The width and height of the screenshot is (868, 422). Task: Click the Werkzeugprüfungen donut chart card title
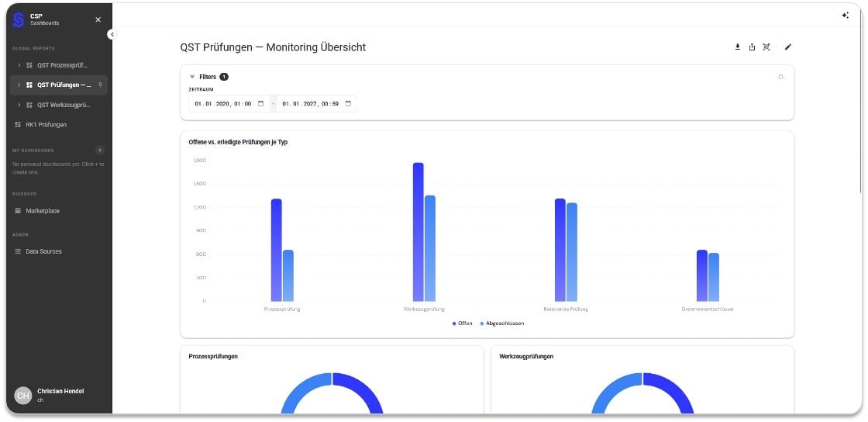[x=526, y=356]
